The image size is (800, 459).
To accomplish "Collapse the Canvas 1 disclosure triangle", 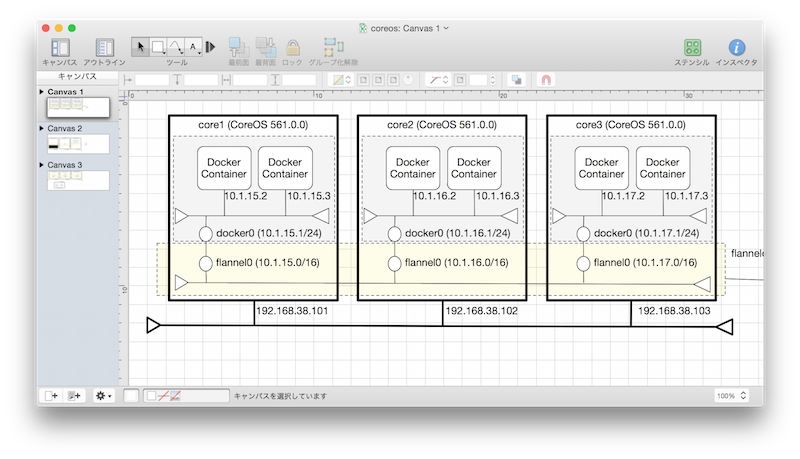I will coord(42,92).
